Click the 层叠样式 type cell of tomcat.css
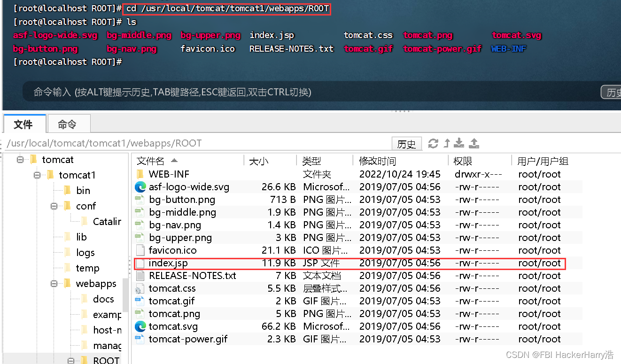Screen dimensions: 621x364 (x=326, y=288)
